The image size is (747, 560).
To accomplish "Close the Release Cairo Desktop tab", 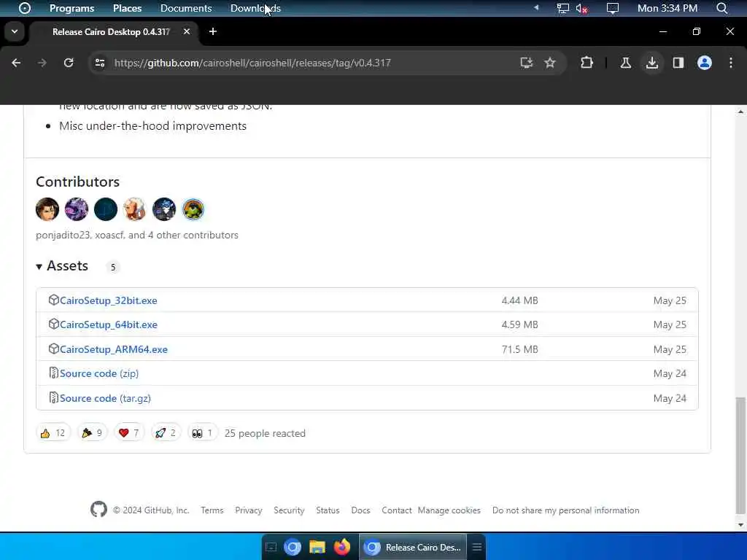I will tap(187, 31).
